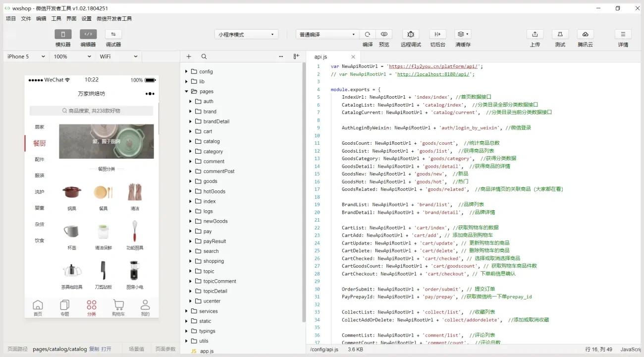
Task: Select the api.js editor tab
Action: (x=321, y=57)
